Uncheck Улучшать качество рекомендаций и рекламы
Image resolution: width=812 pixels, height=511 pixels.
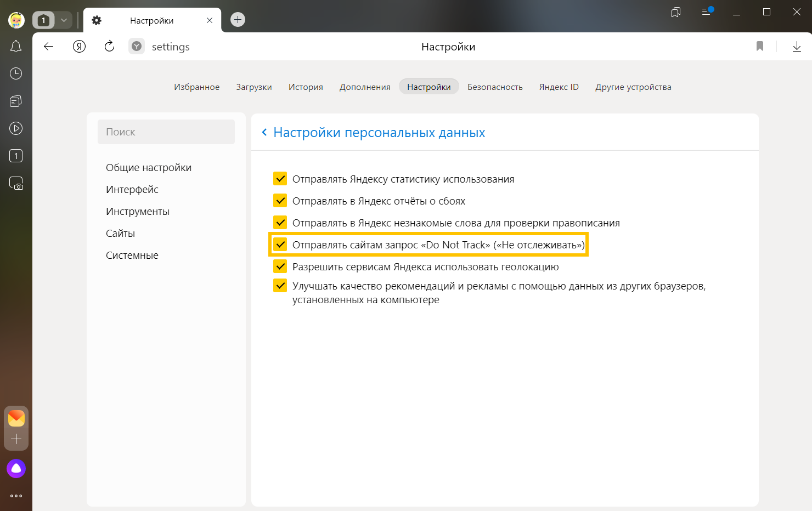[x=280, y=286]
